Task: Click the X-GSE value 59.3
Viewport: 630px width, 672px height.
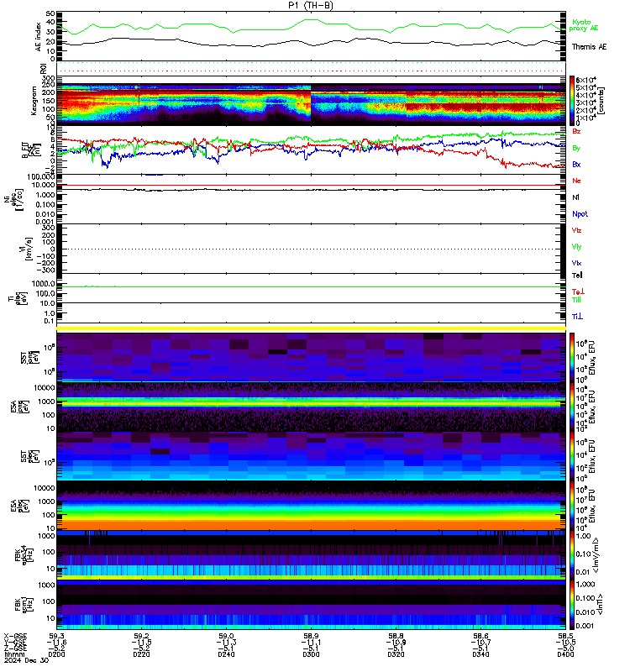Action: tap(56, 636)
